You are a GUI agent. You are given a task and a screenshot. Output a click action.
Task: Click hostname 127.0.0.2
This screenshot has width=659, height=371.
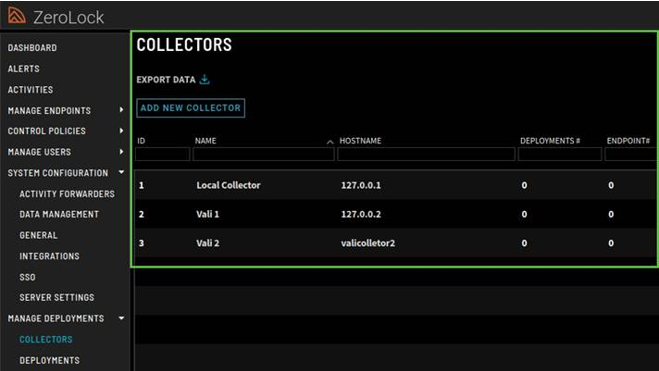pos(361,214)
